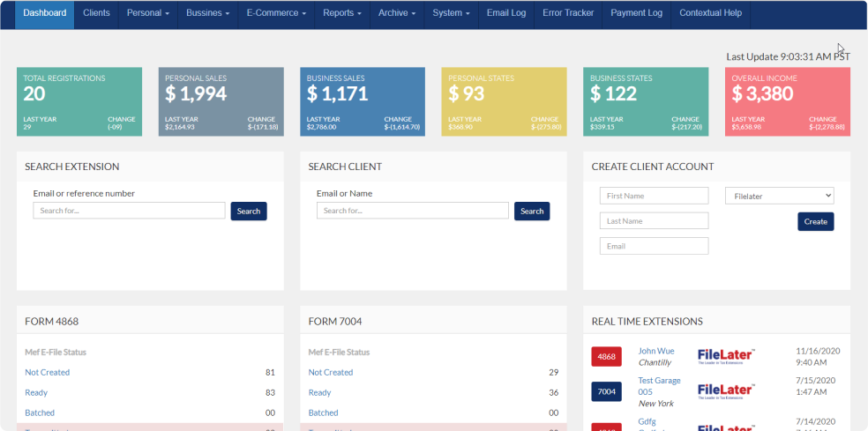
Task: Click the First Name input field
Action: click(654, 196)
